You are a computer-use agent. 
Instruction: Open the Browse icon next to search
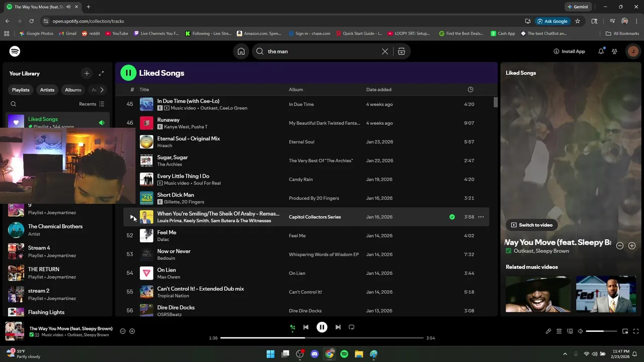401,51
